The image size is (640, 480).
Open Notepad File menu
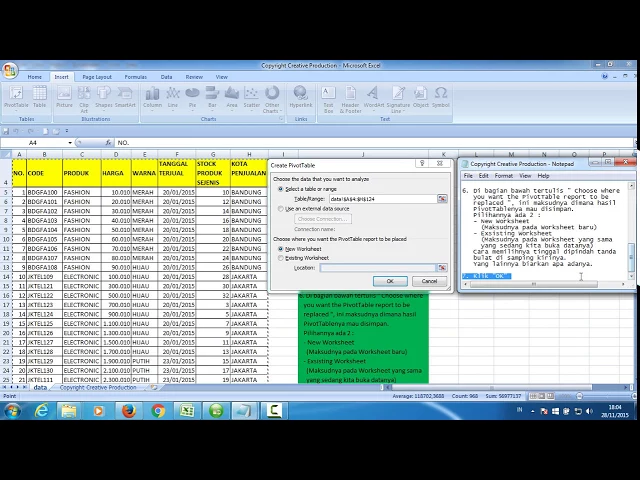click(x=468, y=176)
